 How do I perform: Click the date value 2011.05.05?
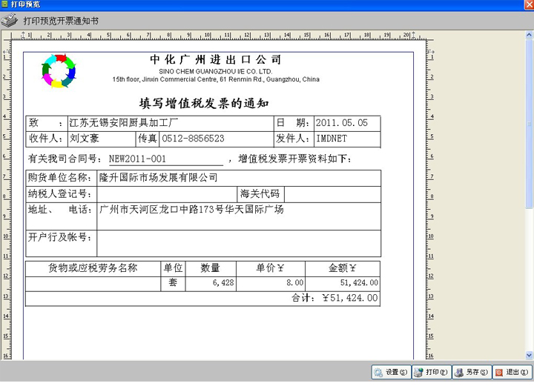coord(342,122)
